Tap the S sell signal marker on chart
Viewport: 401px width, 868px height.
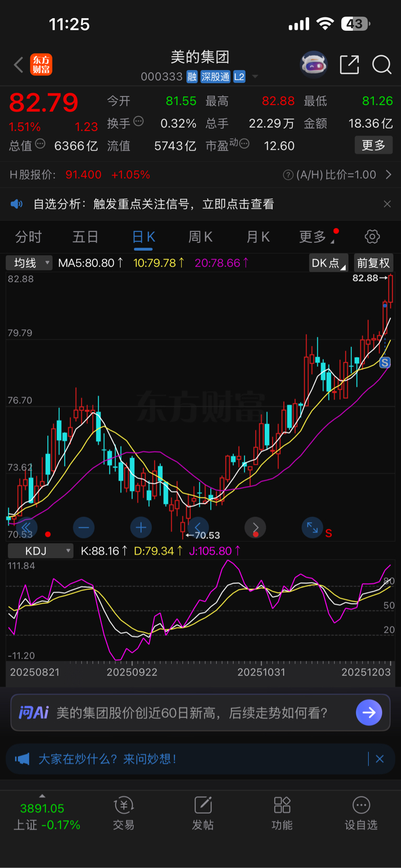[385, 362]
